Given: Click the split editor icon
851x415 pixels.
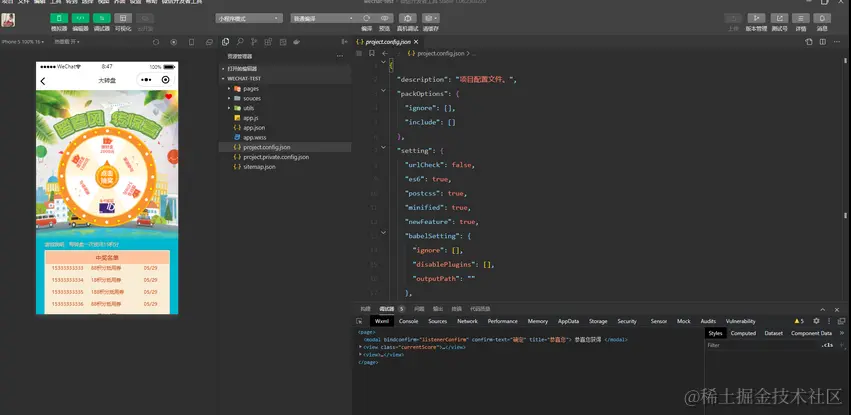Looking at the screenshot, I should [x=823, y=42].
